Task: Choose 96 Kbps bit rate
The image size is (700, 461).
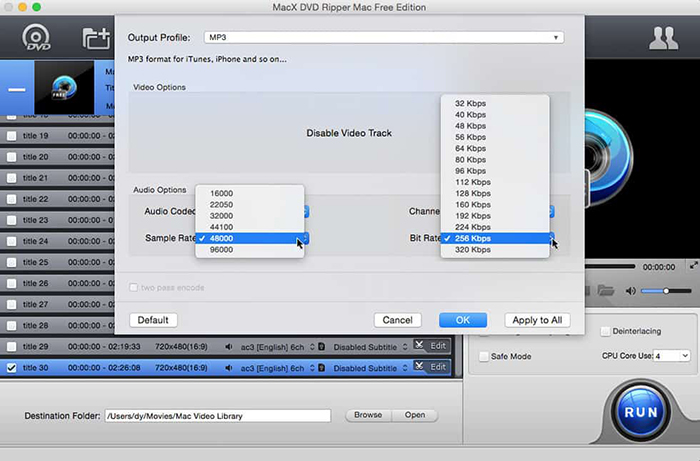Action: 495,171
